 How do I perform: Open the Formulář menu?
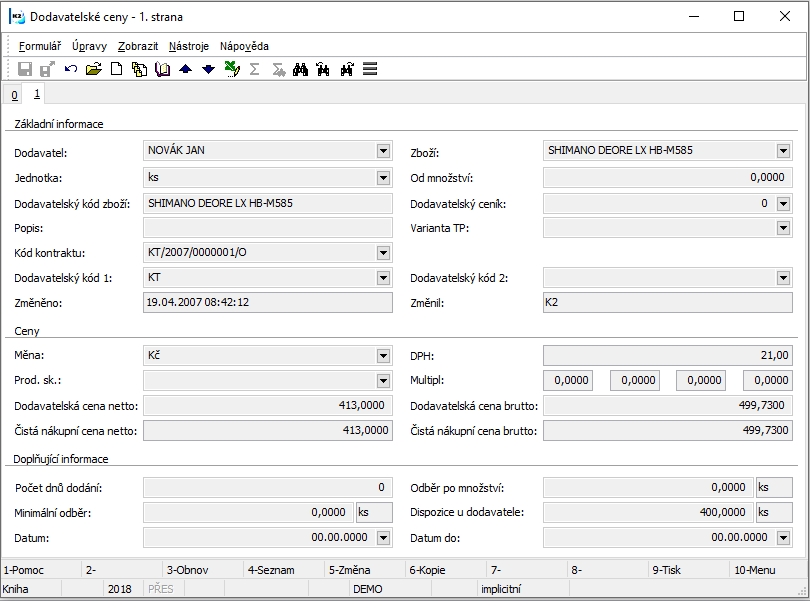point(40,46)
